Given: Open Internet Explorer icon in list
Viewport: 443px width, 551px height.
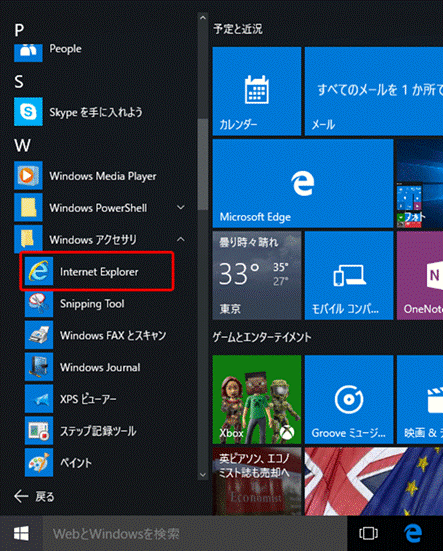Looking at the screenshot, I should (39, 271).
